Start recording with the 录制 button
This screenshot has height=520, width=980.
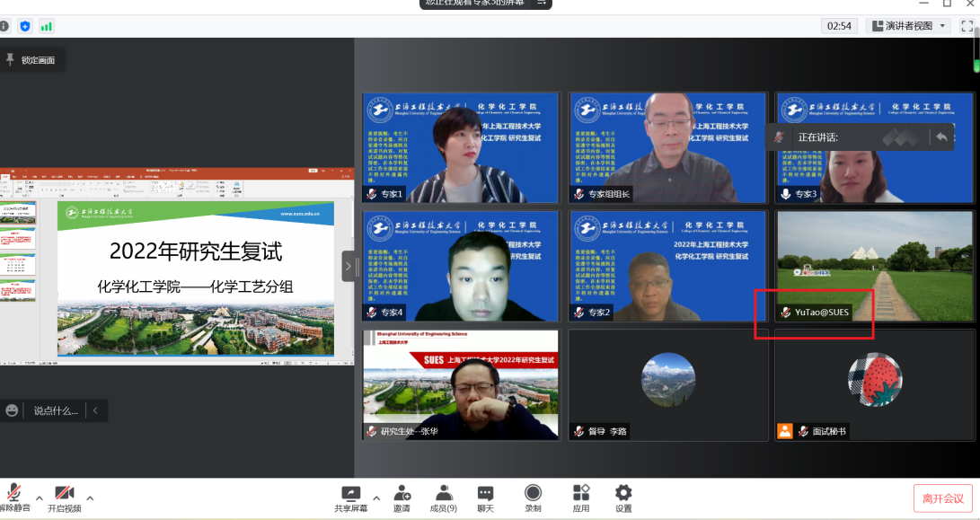pyautogui.click(x=533, y=498)
